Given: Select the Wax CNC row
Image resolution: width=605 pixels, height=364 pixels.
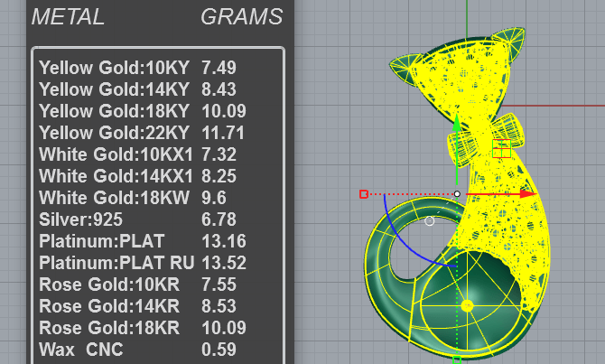Looking at the screenshot, I should point(158,350).
